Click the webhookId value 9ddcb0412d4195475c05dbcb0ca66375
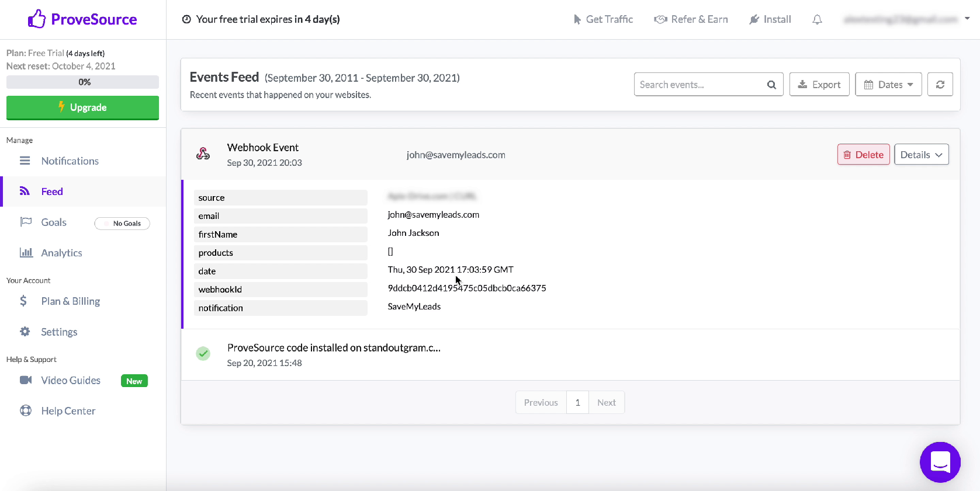Image resolution: width=980 pixels, height=491 pixels. click(467, 288)
